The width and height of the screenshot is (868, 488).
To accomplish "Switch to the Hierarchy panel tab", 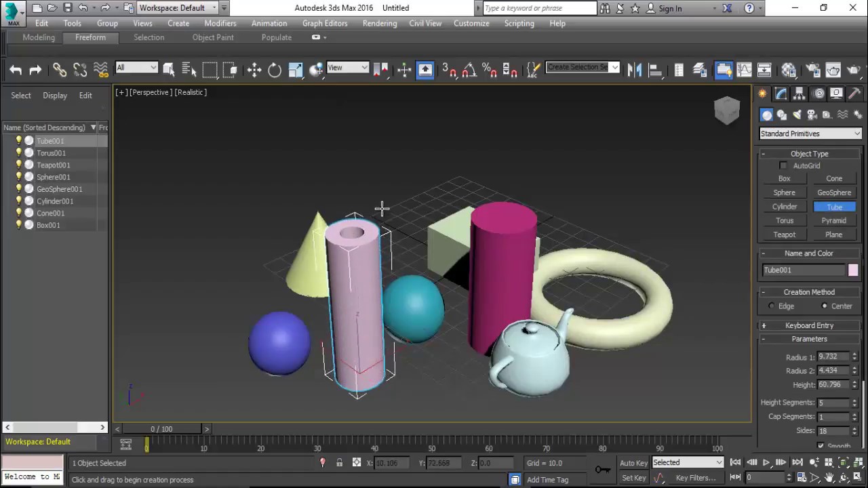I will pos(800,94).
